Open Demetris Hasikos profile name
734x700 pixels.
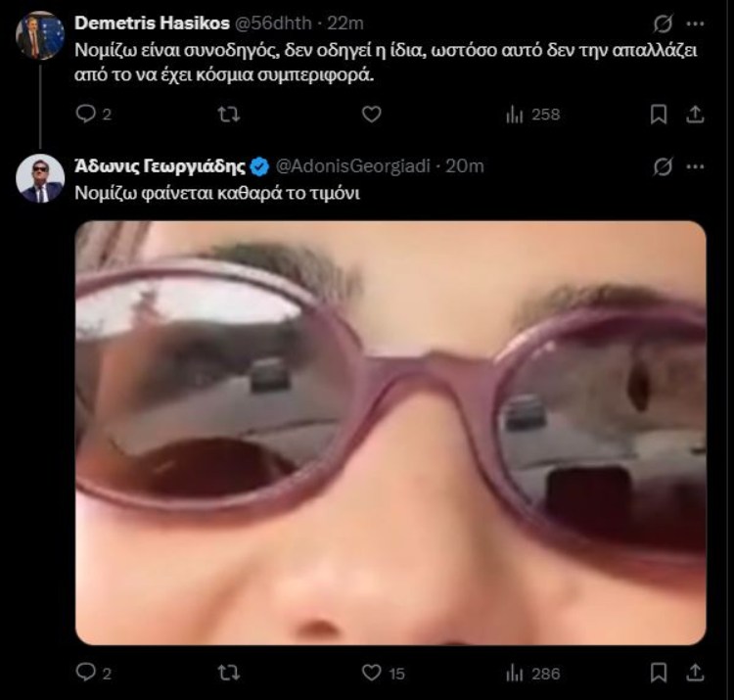[152, 23]
